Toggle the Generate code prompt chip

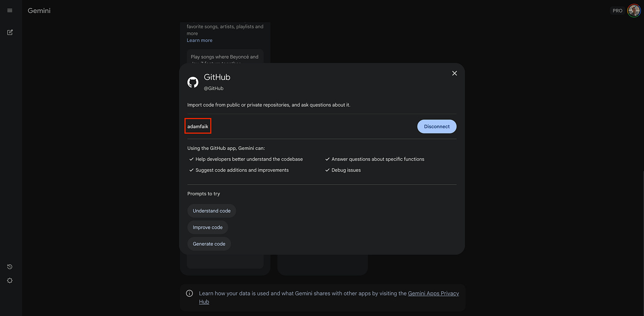pyautogui.click(x=209, y=244)
